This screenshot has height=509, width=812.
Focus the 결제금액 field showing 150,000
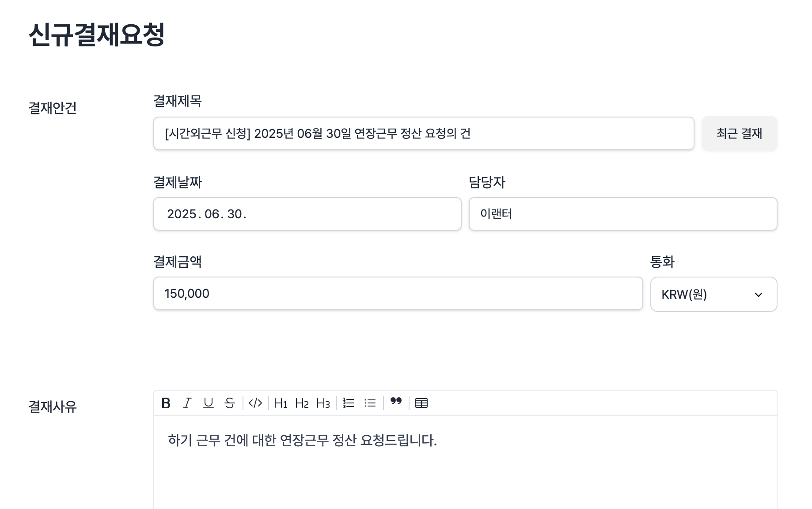(398, 294)
